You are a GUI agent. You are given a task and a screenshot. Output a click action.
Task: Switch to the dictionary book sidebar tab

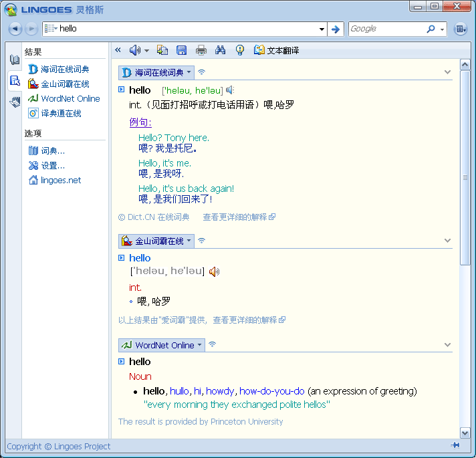pyautogui.click(x=15, y=60)
